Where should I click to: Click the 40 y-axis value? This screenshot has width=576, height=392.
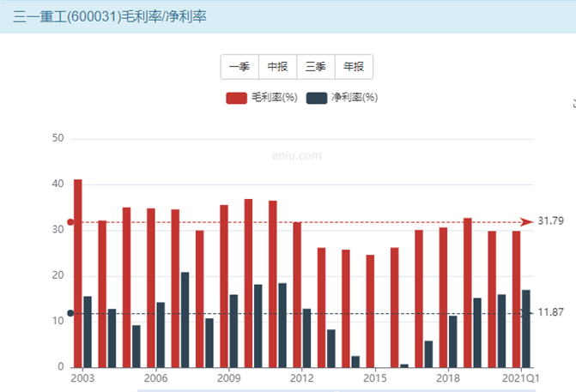(58, 184)
